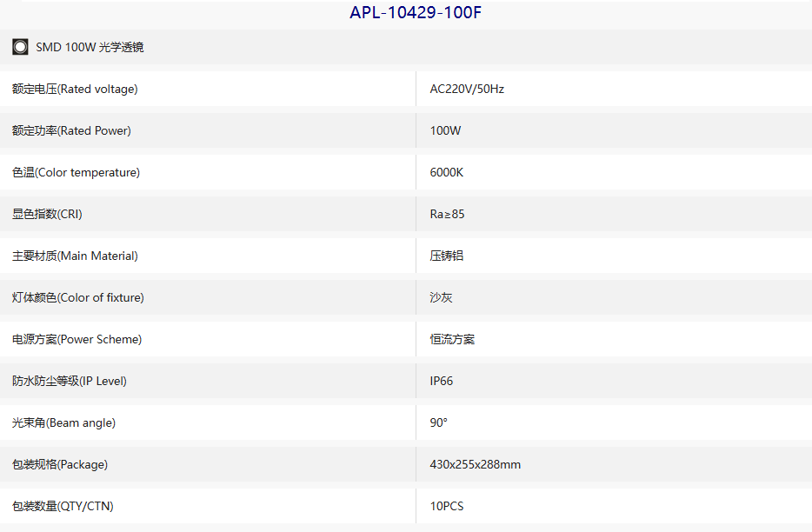The image size is (812, 532).
Task: Click the Power Scheme label
Action: pos(77,339)
